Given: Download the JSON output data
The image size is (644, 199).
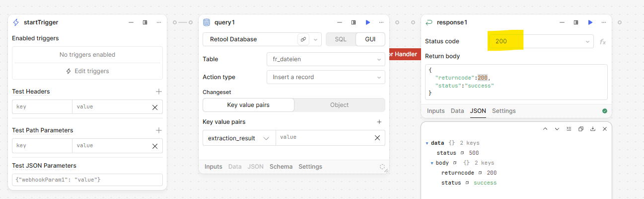Looking at the screenshot, I should tap(593, 129).
